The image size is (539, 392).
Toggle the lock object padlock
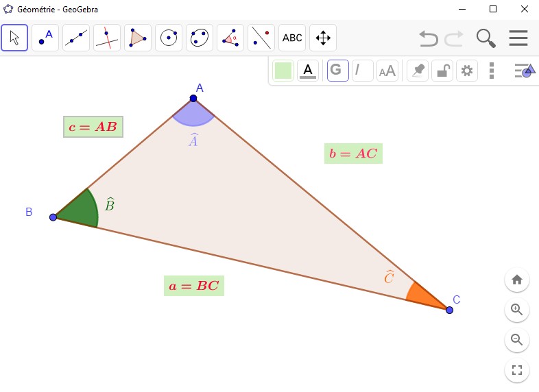click(442, 71)
